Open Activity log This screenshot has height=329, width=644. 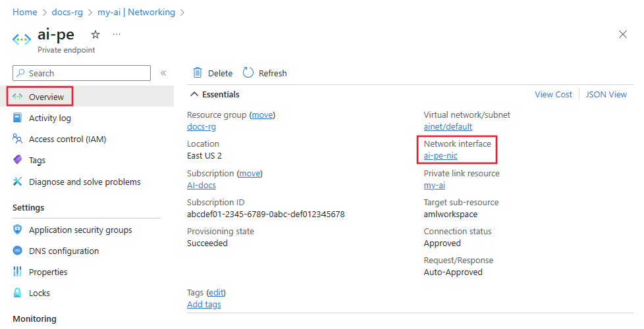pyautogui.click(x=49, y=118)
